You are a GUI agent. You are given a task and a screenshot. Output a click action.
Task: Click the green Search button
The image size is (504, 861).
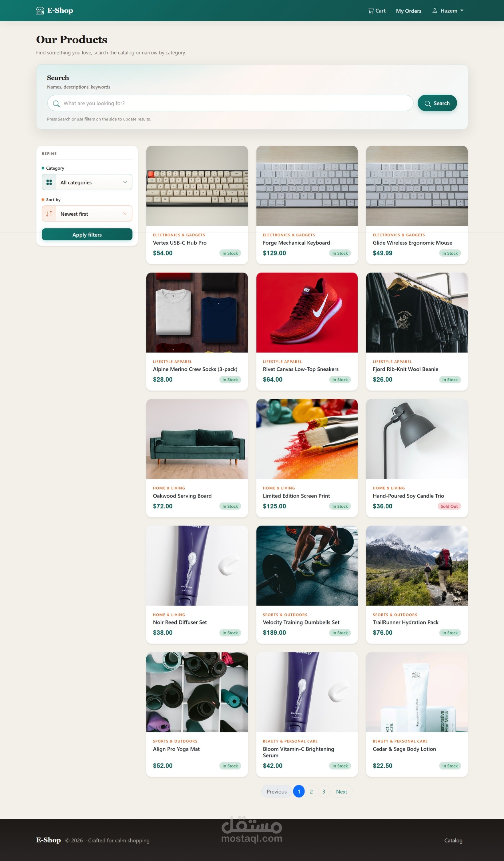[x=437, y=103]
